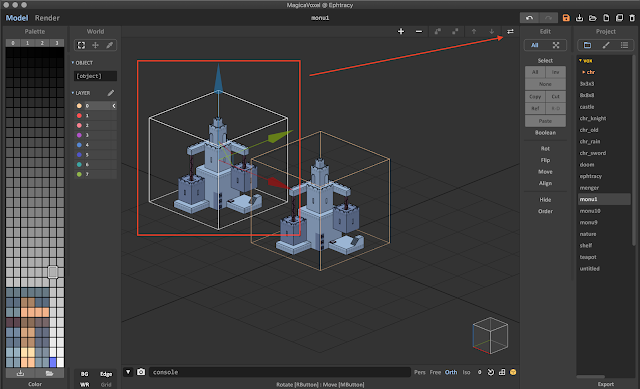Image resolution: width=640 pixels, height=389 pixels.
Task: Toggle the Grid display option
Action: pos(106,385)
